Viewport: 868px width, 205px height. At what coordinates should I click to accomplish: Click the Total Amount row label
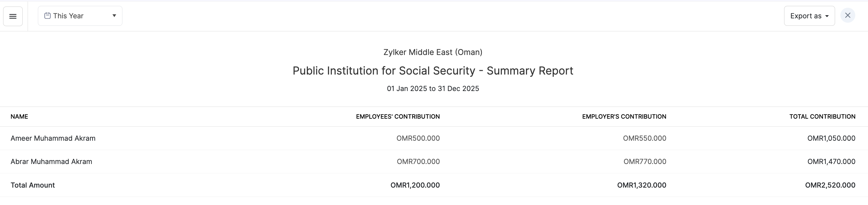pos(33,185)
